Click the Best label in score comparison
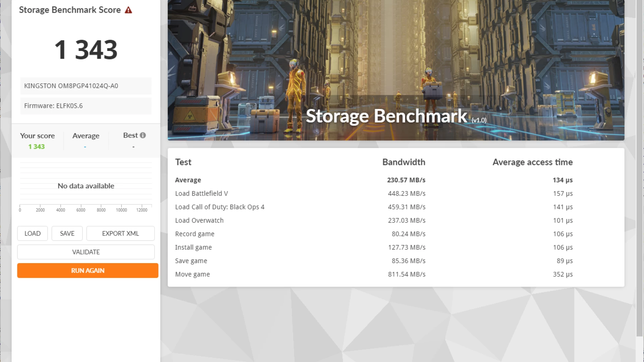Image resolution: width=644 pixels, height=362 pixels. click(x=130, y=135)
